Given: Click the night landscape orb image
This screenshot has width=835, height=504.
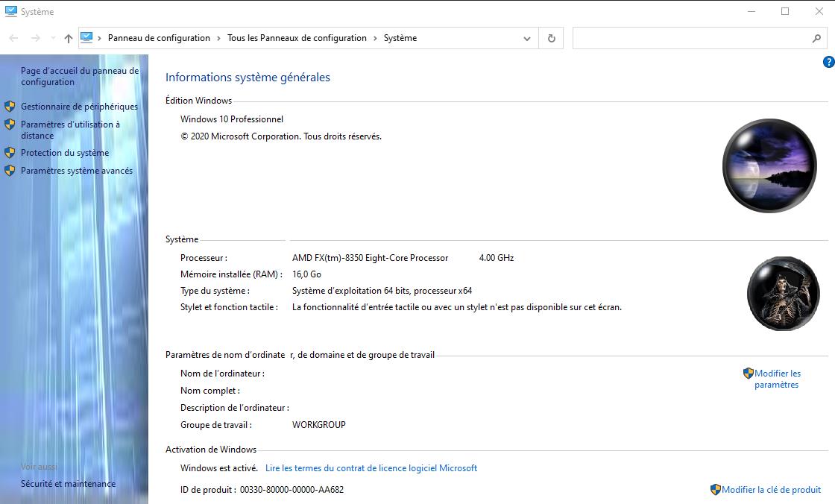Looking at the screenshot, I should pyautogui.click(x=769, y=166).
